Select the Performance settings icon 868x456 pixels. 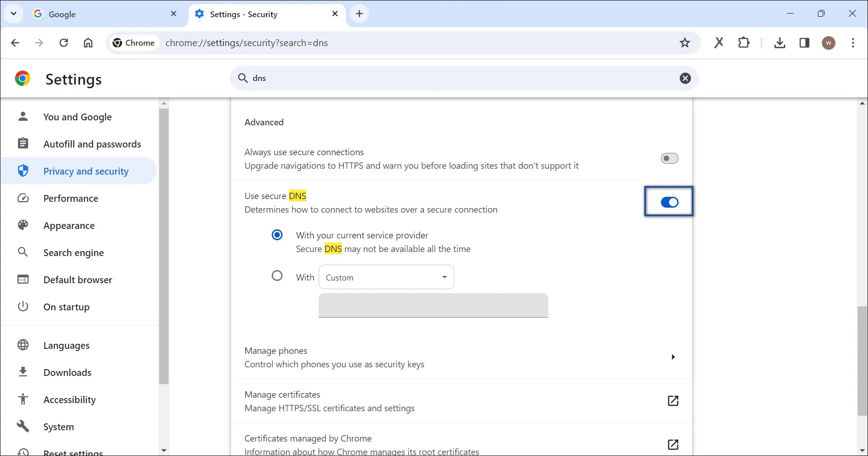click(x=23, y=198)
